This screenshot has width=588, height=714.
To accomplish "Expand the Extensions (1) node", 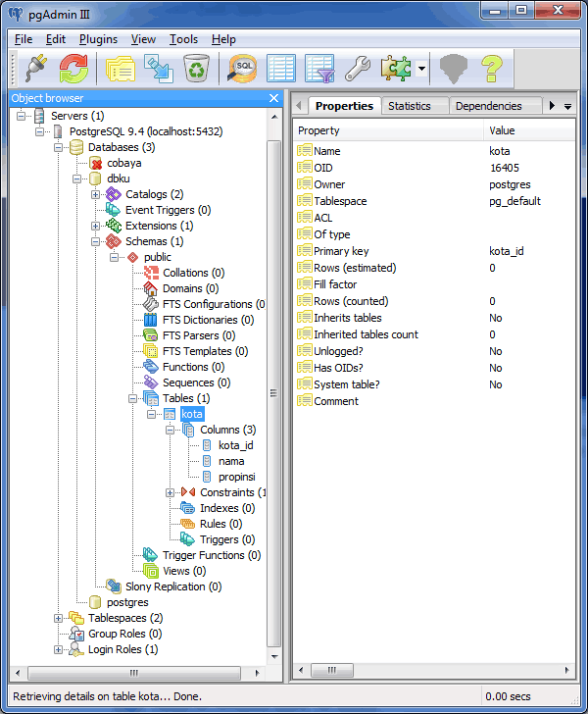I will (95, 226).
